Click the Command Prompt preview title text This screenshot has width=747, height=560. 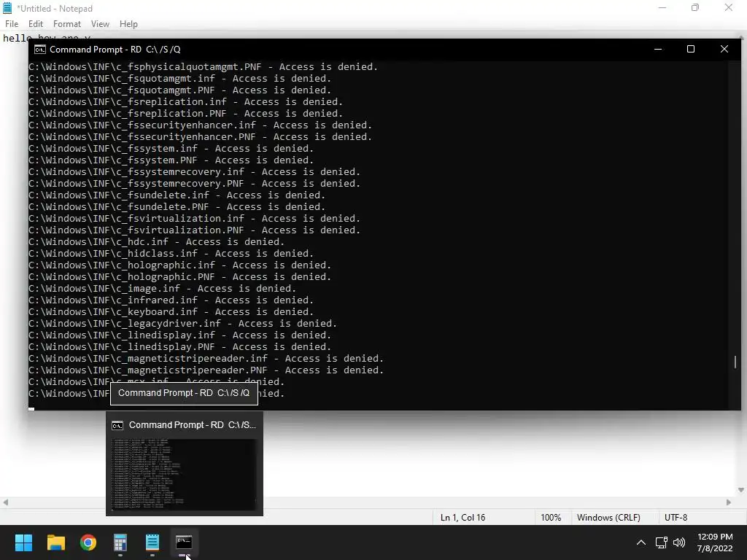point(193,425)
